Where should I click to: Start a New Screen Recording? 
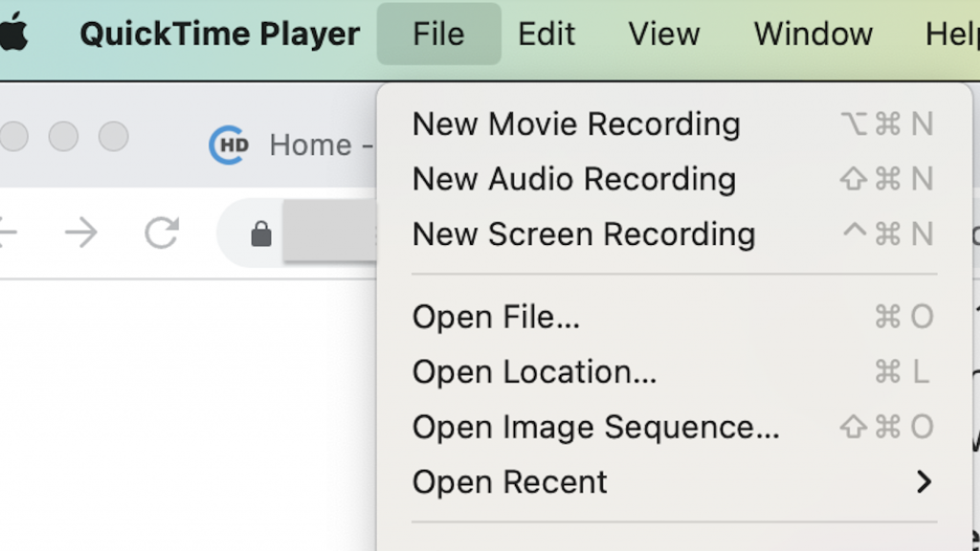(x=674, y=234)
